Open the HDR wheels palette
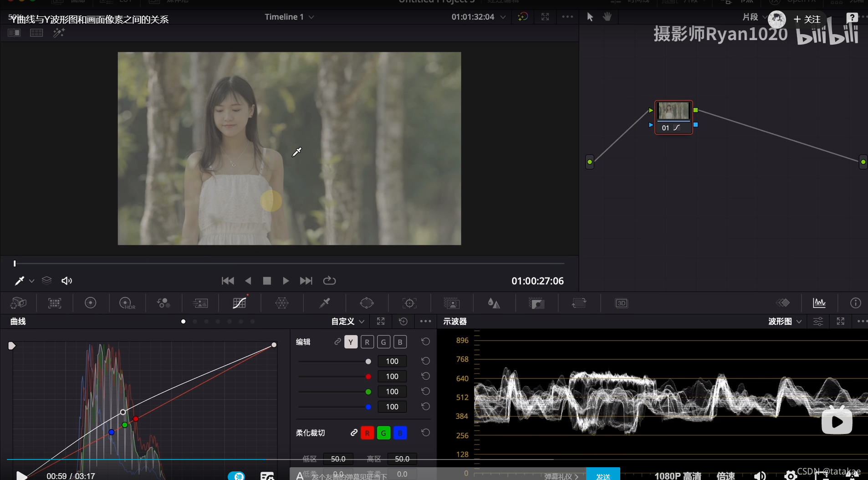The image size is (868, 480). point(127,303)
